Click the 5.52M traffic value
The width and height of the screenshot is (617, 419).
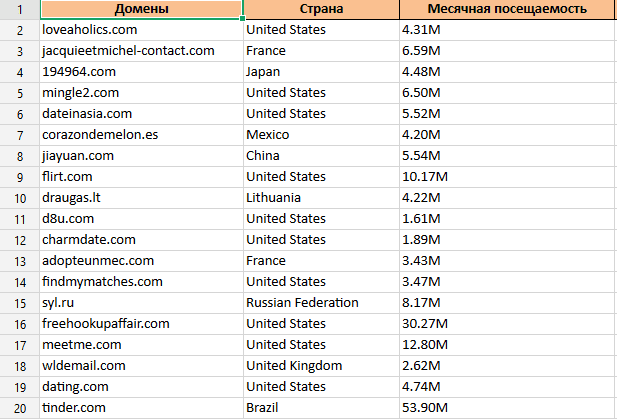[507, 114]
